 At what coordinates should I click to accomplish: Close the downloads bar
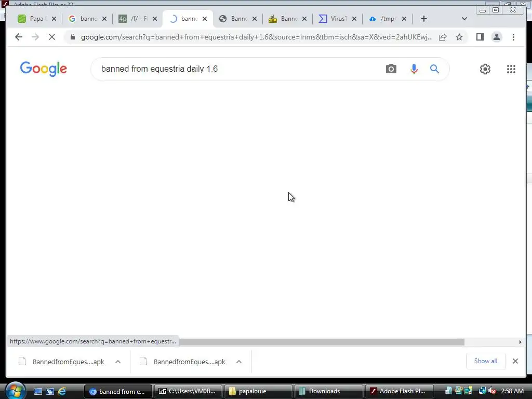point(515,361)
